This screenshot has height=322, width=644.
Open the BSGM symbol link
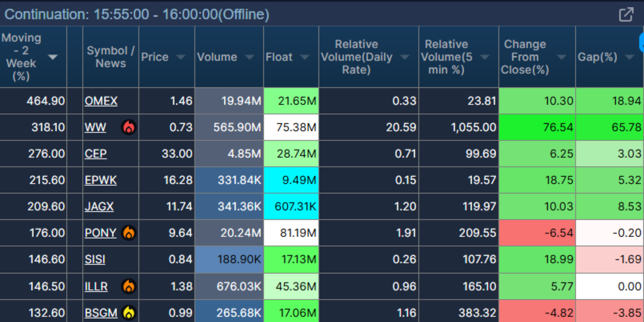pyautogui.click(x=101, y=313)
